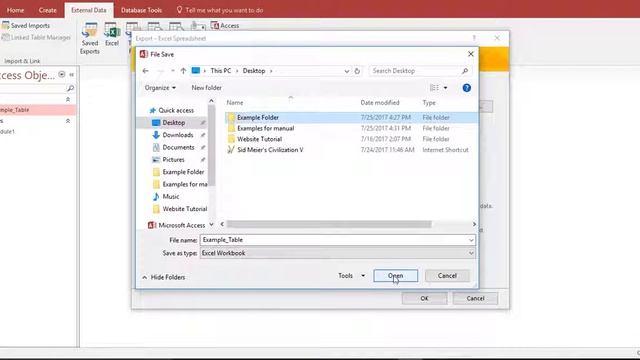640x360 pixels.
Task: Click Cancel in the File Save dialog
Action: pos(447,276)
